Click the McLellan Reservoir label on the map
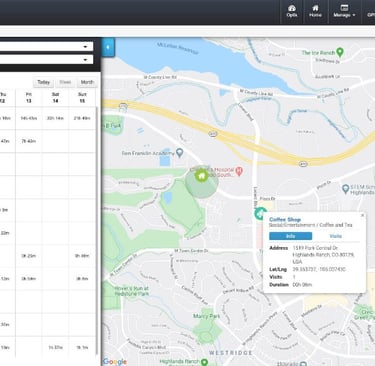375x366 pixels. tap(178, 48)
